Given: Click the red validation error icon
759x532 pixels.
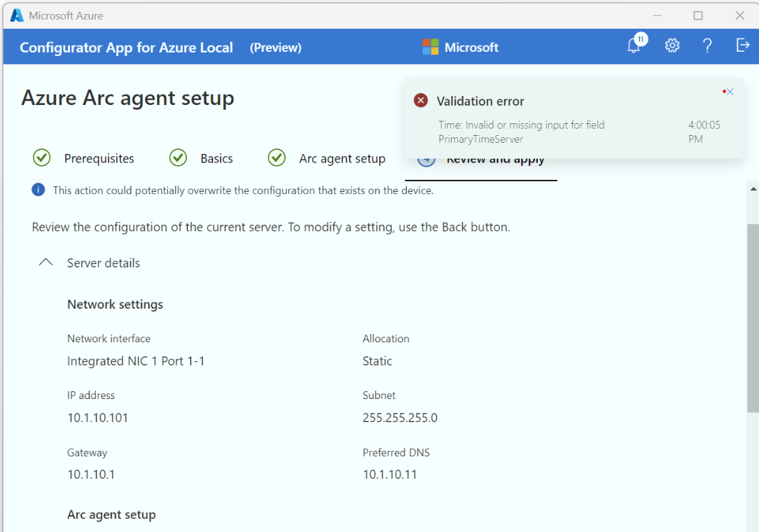Looking at the screenshot, I should tap(421, 101).
